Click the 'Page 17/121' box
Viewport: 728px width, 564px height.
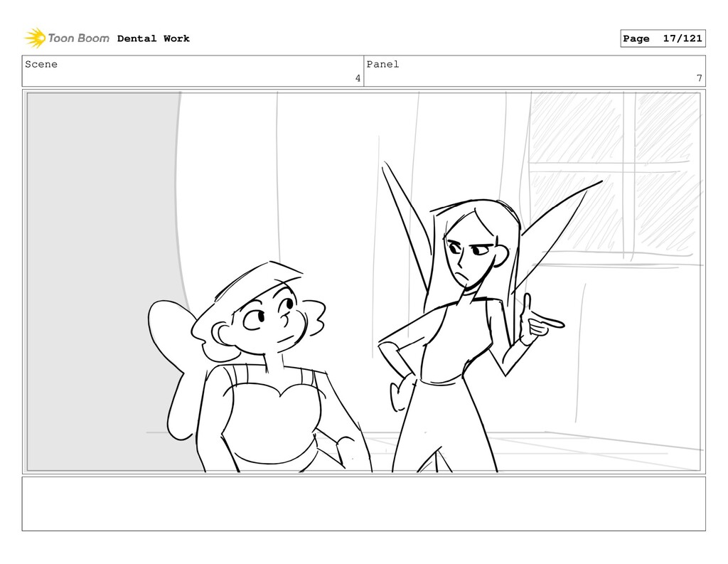point(663,38)
